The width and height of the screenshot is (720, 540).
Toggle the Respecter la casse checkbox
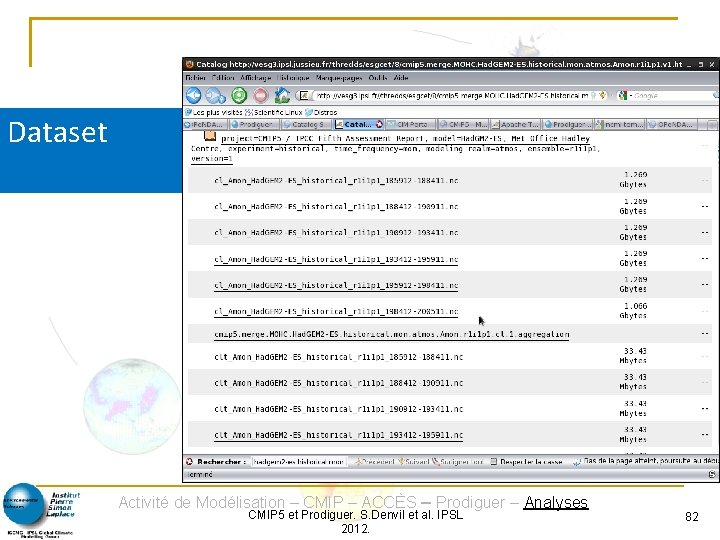click(493, 461)
